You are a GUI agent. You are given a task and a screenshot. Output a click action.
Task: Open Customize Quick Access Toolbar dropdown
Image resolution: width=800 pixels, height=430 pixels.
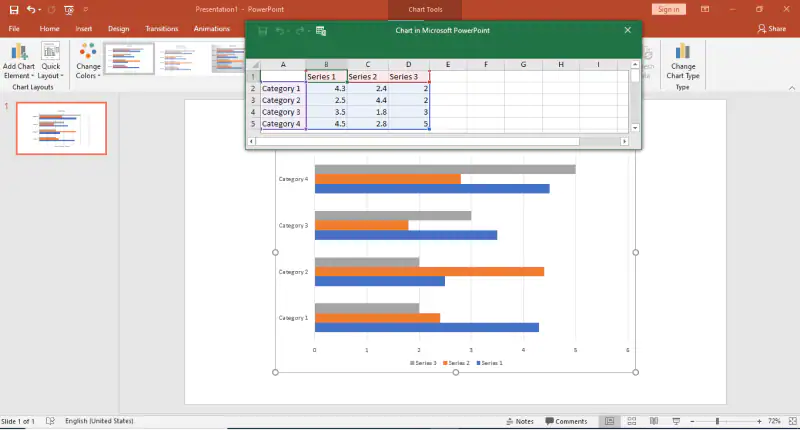coord(86,10)
